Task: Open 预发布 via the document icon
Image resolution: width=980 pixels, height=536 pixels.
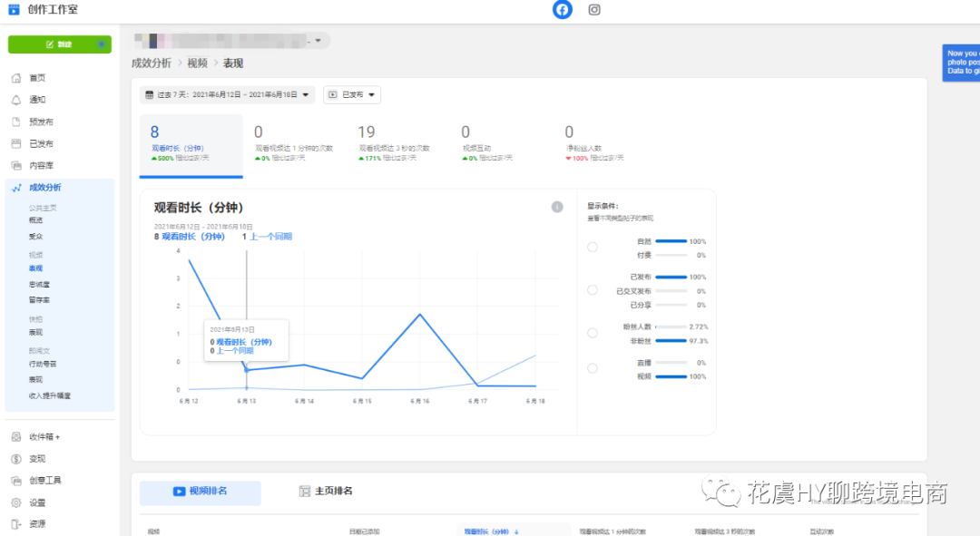Action: coord(16,122)
